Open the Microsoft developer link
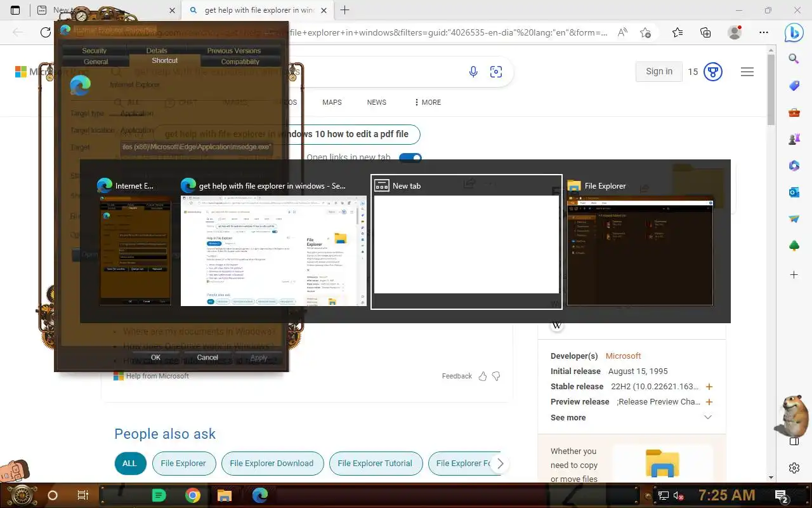The image size is (812, 508). pos(623,356)
